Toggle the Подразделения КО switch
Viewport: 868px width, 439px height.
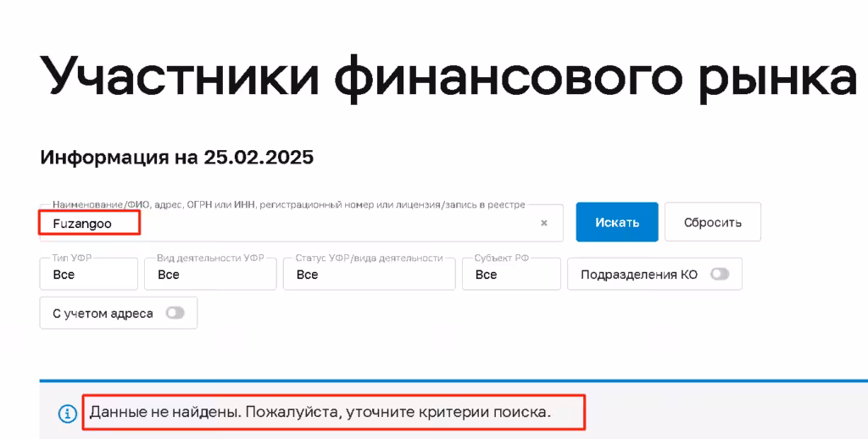click(x=720, y=274)
